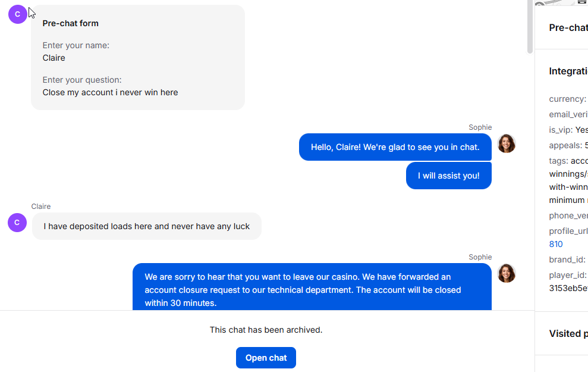Image resolution: width=588 pixels, height=372 pixels.
Task: Click Sophie's avatar photo next to the greeting
Action: (507, 143)
